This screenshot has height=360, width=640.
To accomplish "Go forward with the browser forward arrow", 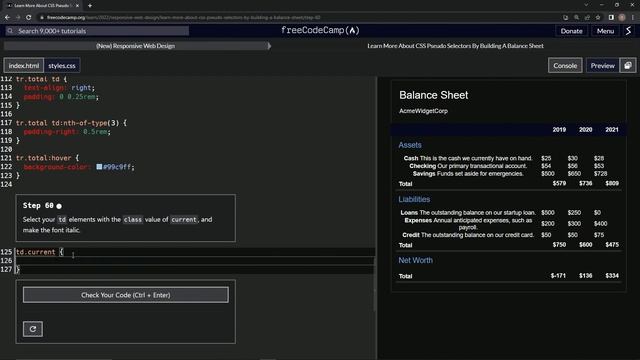I will pyautogui.click(x=18, y=18).
